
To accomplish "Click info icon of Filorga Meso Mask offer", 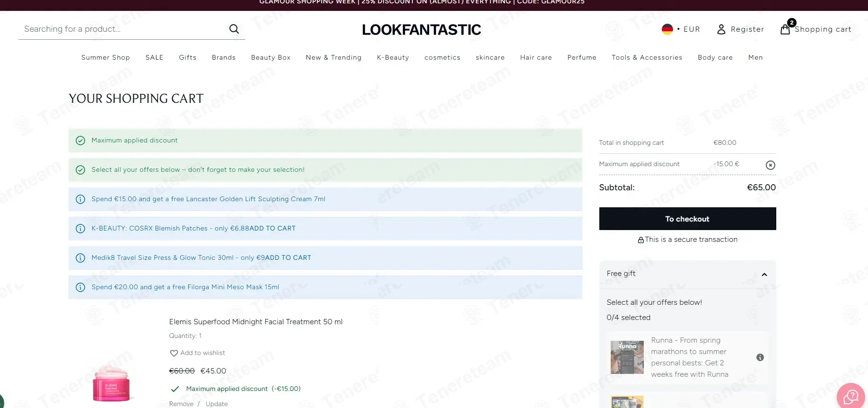I will [80, 287].
